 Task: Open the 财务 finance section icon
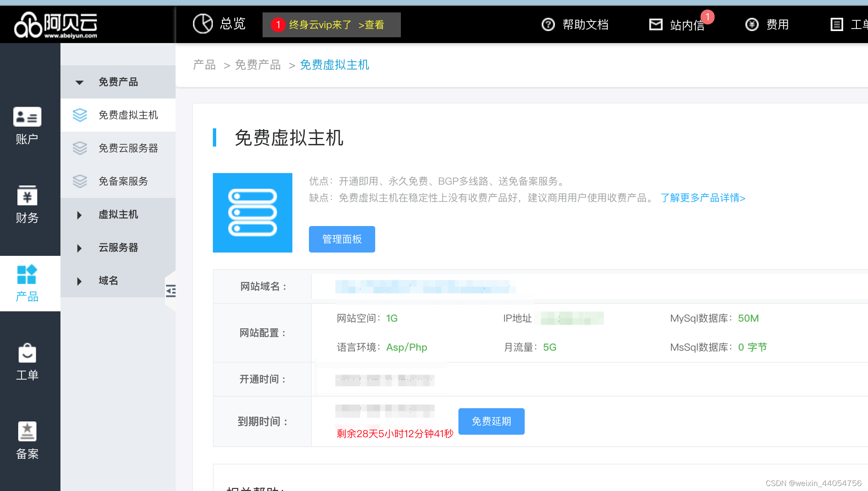27,196
